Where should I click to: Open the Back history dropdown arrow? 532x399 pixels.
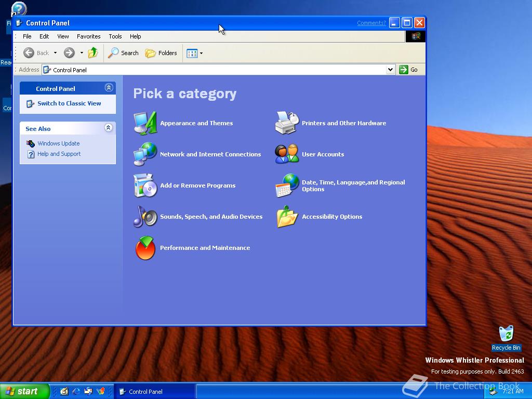click(x=55, y=53)
